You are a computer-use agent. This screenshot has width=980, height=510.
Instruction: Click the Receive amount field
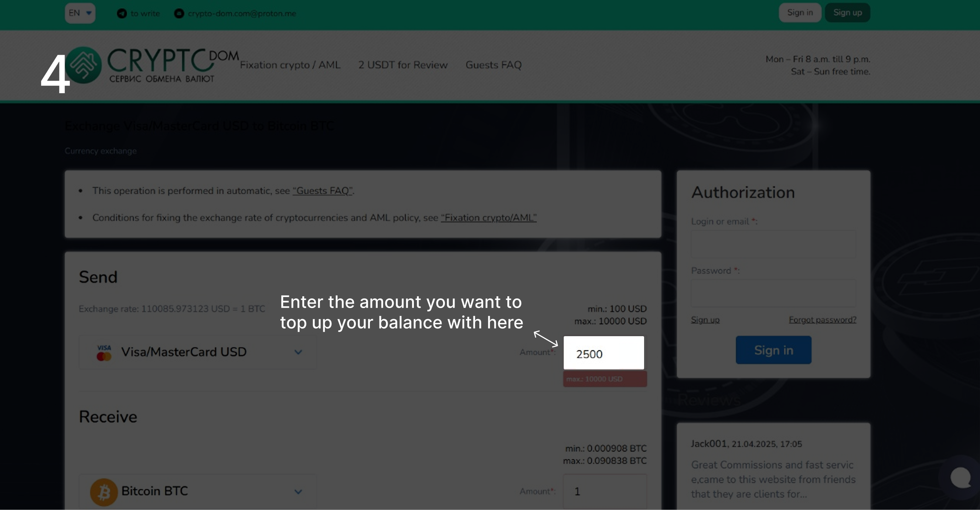(605, 492)
